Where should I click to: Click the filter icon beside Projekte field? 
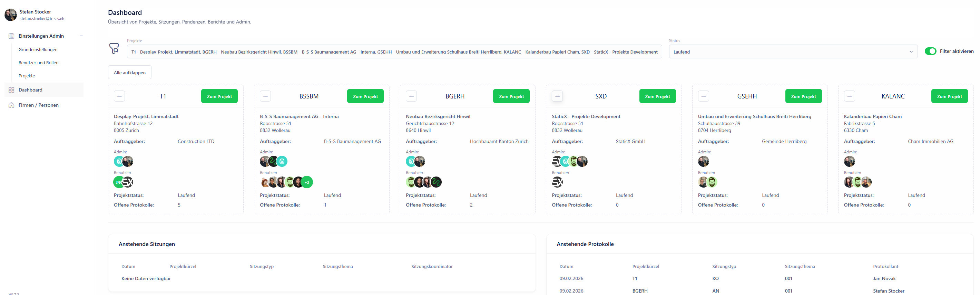114,48
